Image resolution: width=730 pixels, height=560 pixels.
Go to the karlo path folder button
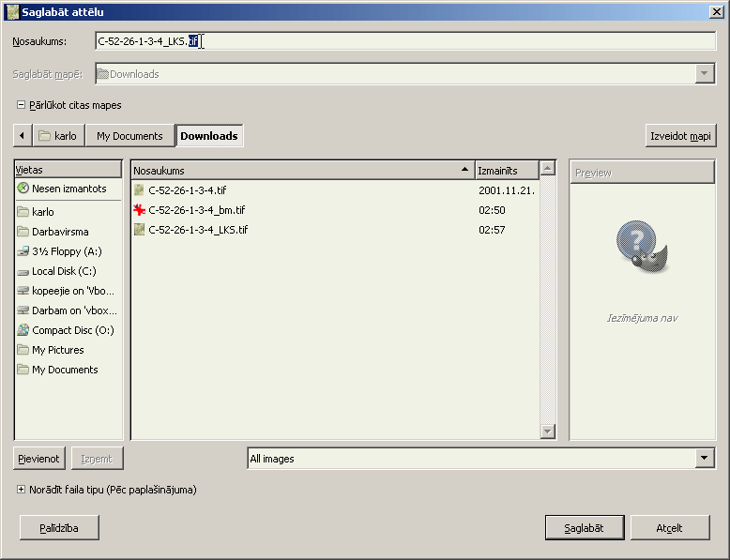[59, 135]
